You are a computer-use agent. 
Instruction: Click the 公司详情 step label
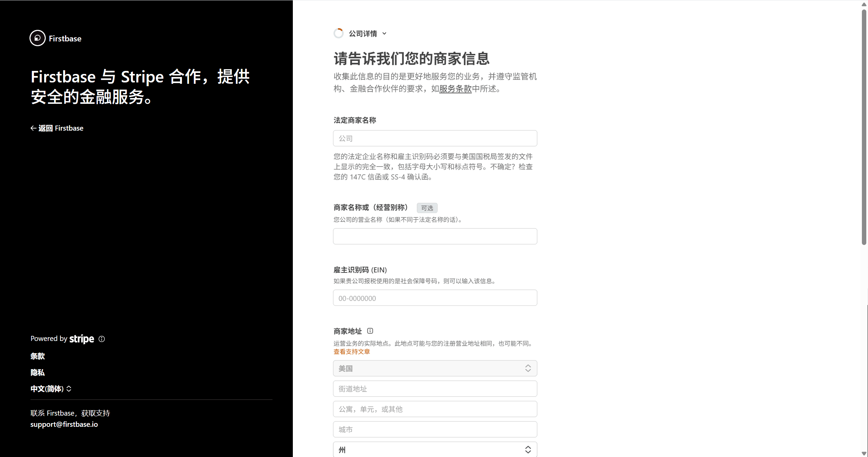(363, 34)
